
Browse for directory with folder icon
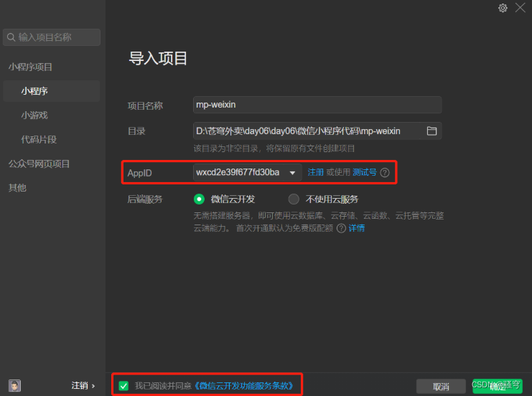click(x=431, y=131)
